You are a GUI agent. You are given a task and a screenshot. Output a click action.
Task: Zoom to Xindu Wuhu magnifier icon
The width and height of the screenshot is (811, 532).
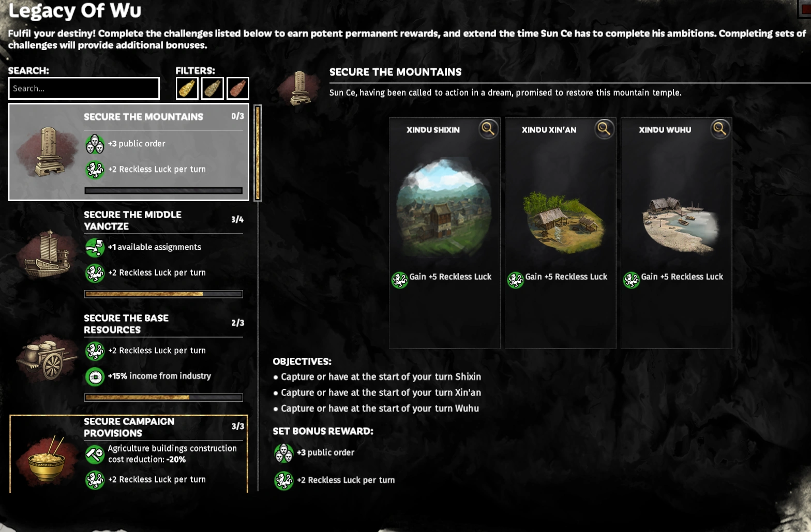719,128
